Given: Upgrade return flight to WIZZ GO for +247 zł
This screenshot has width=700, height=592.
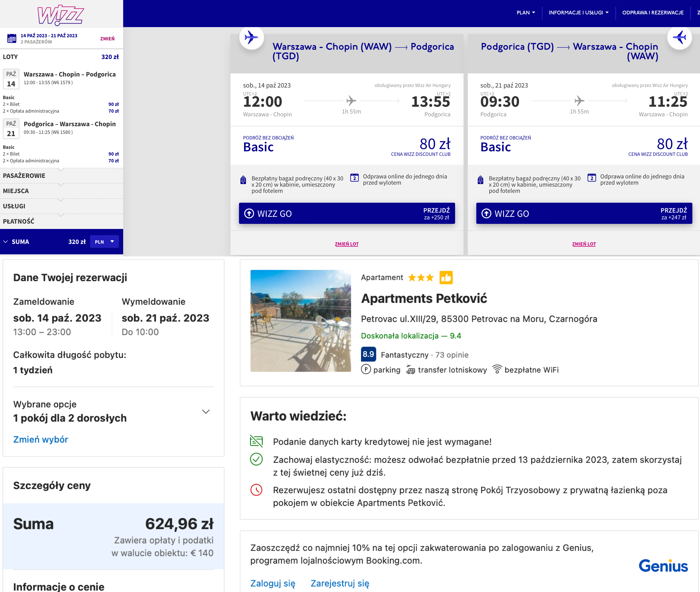Looking at the screenshot, I should point(584,213).
